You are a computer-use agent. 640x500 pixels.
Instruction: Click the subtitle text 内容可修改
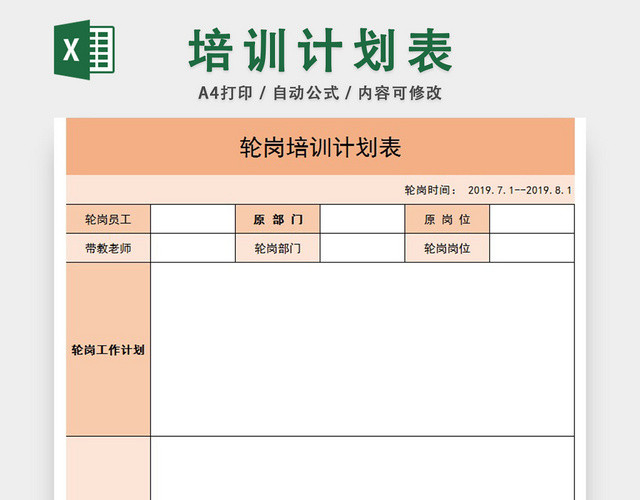pyautogui.click(x=400, y=93)
